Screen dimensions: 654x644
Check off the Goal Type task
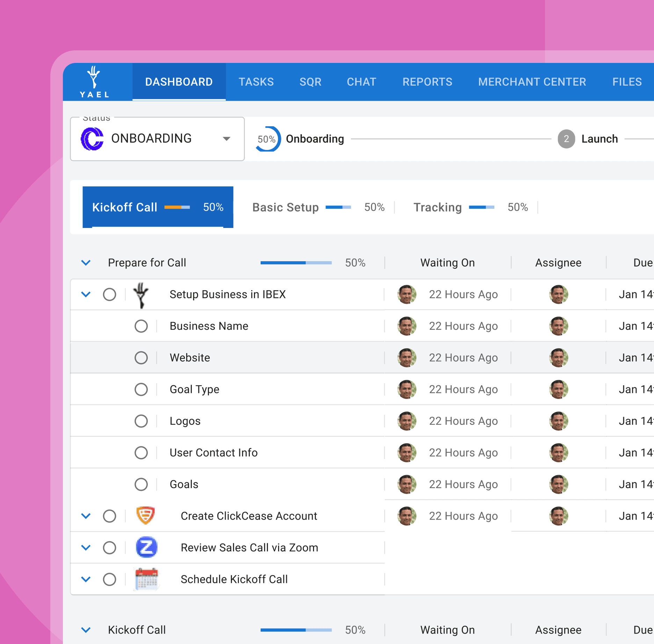pyautogui.click(x=141, y=389)
